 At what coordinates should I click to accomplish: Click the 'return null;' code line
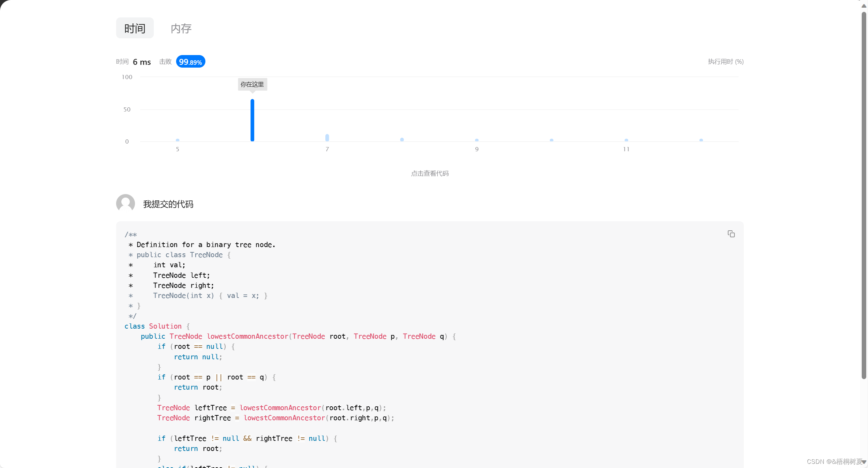tap(198, 357)
